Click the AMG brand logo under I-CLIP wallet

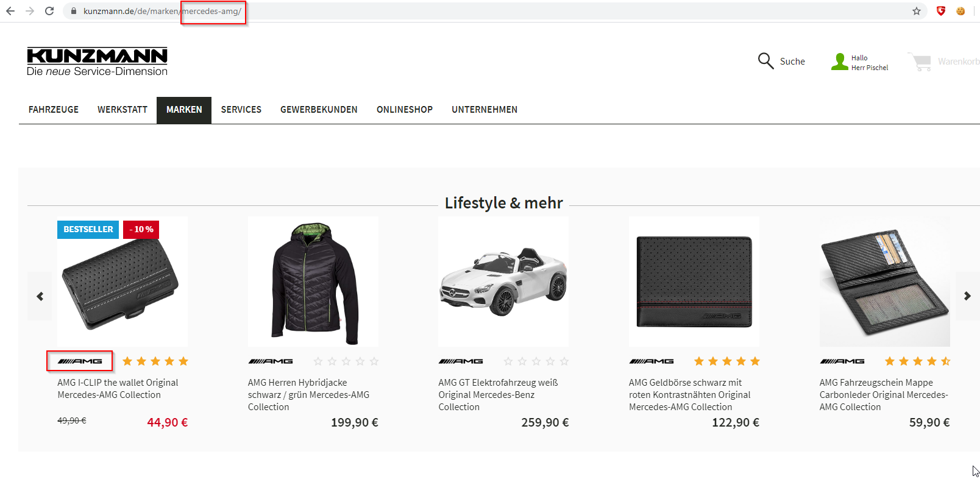(80, 361)
